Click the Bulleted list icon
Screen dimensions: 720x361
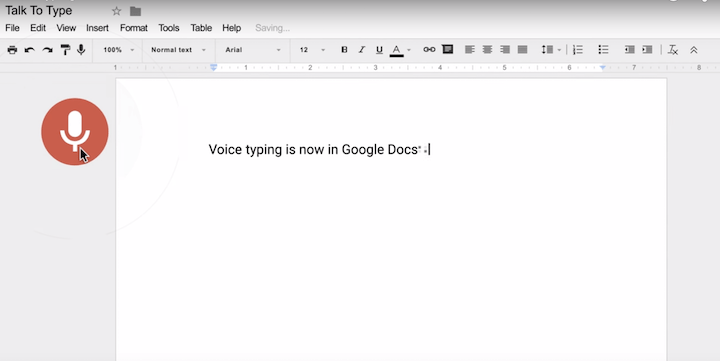(x=603, y=49)
